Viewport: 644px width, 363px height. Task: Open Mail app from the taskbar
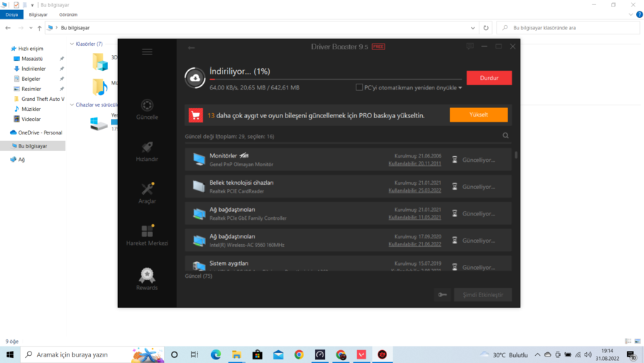(278, 354)
